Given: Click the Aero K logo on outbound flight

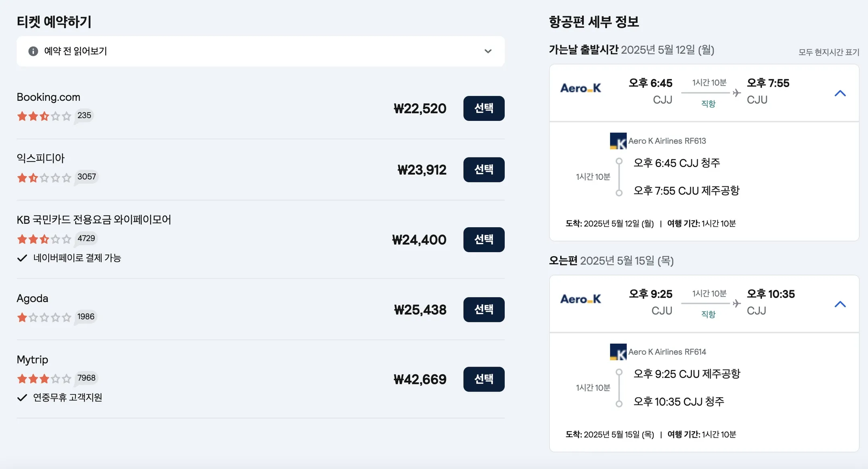Looking at the screenshot, I should [581, 88].
